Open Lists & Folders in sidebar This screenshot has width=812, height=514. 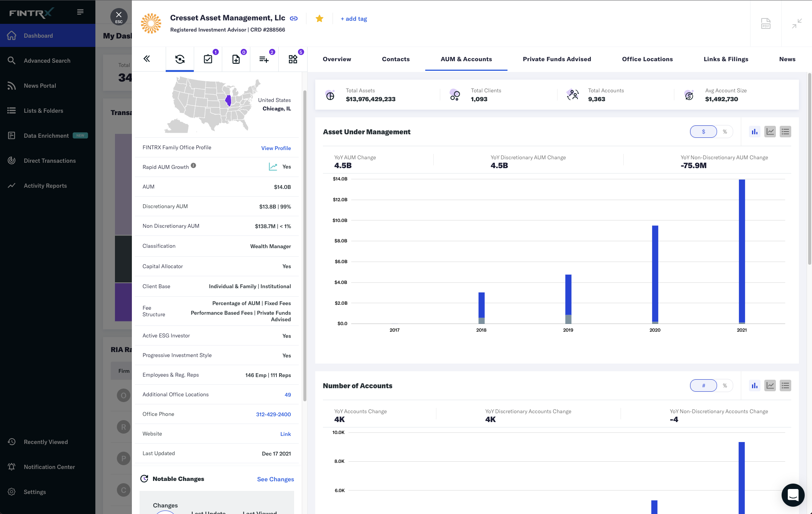pyautogui.click(x=48, y=110)
